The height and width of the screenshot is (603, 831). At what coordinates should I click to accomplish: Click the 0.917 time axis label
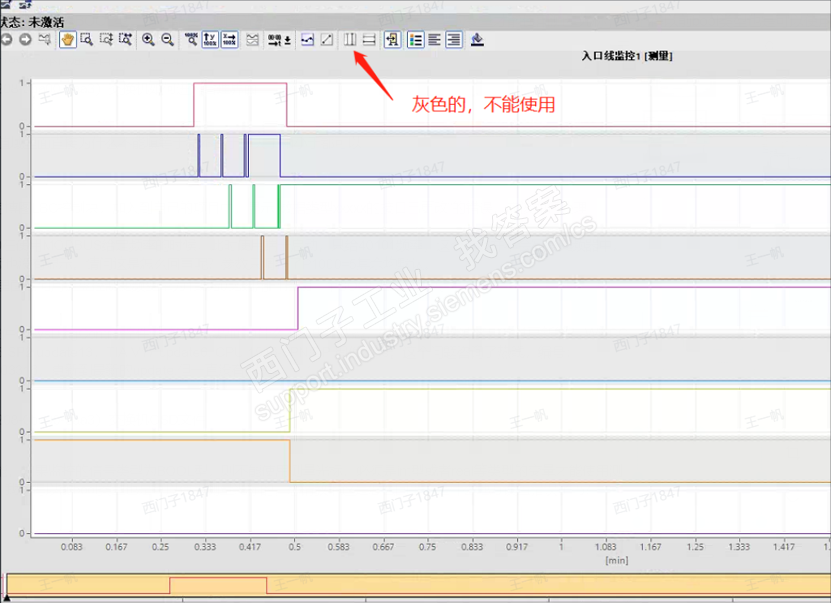click(517, 547)
